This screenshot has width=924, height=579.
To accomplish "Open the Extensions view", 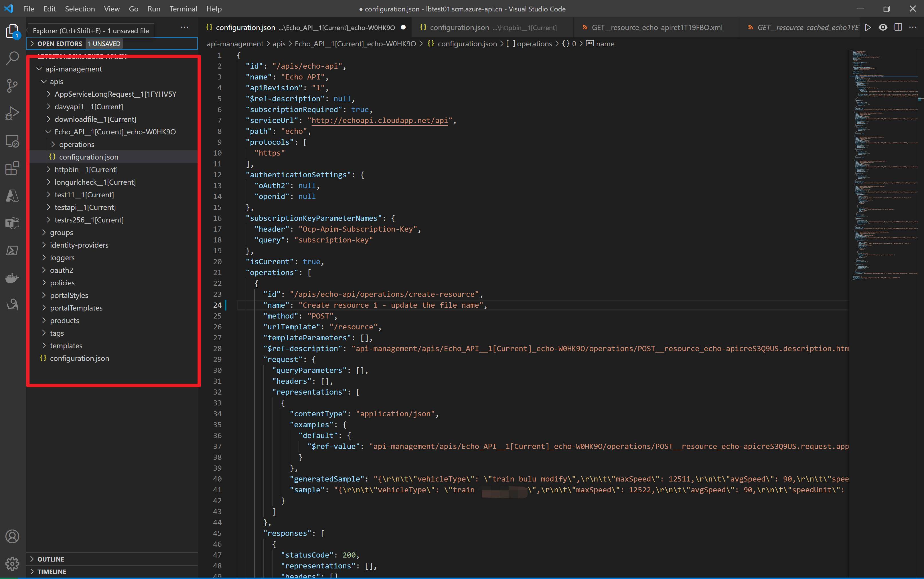I will click(x=12, y=168).
